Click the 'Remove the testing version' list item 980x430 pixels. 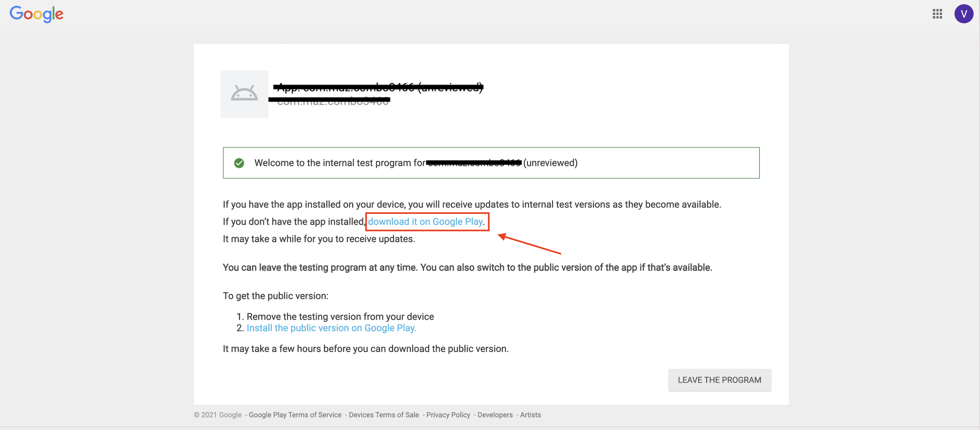point(340,316)
